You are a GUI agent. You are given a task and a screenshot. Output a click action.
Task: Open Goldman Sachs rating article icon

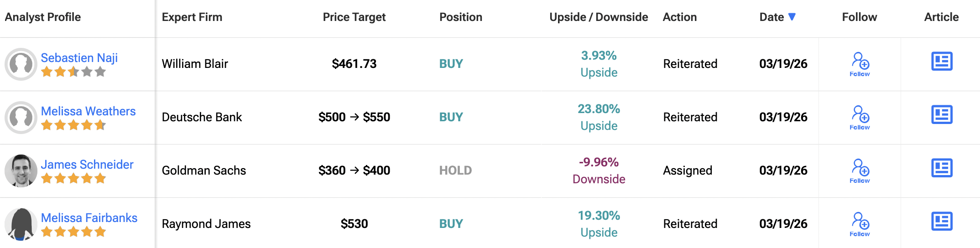(x=942, y=168)
